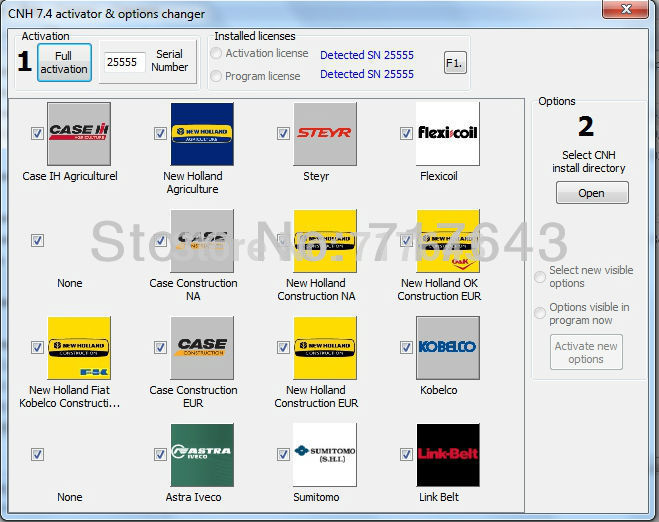Toggle the Case IH Agriculture checkbox
The width and height of the screenshot is (659, 522).
[x=37, y=133]
